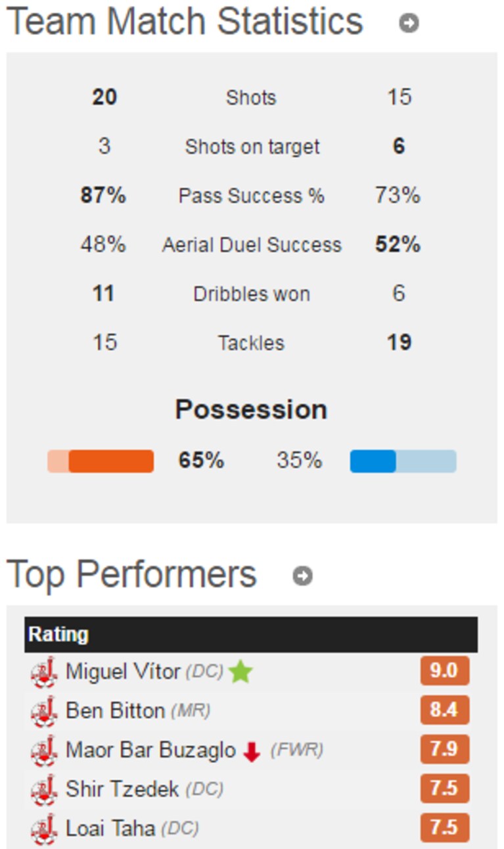Open Miguel Vítor player link
504x849 pixels.
pyautogui.click(x=123, y=672)
